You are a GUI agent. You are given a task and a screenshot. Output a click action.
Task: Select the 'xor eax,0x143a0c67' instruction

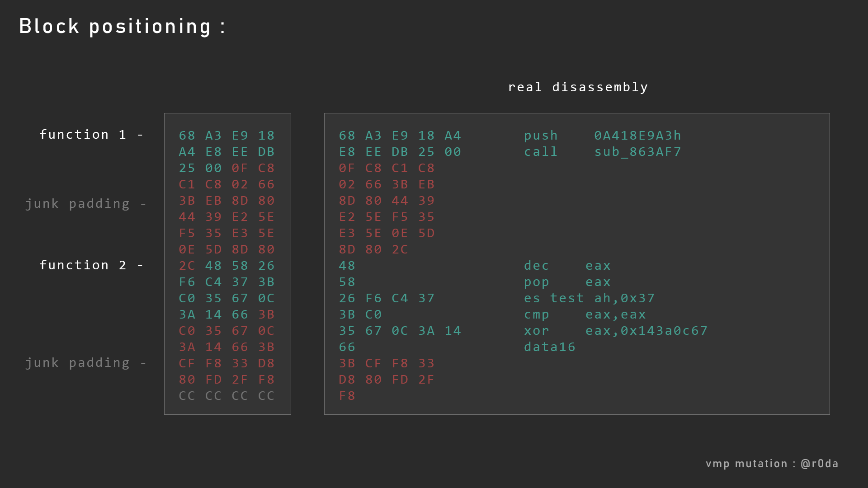pos(616,331)
